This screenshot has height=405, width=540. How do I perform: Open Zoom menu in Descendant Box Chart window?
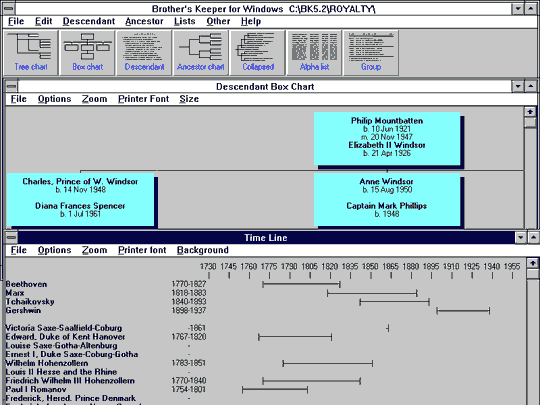(94, 99)
